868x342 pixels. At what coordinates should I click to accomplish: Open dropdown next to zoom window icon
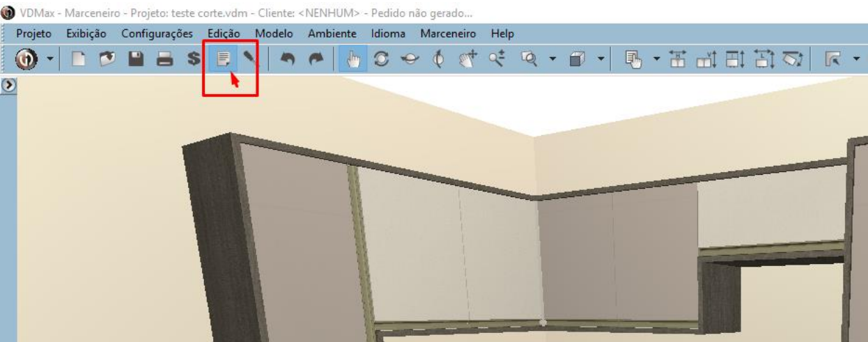click(552, 61)
